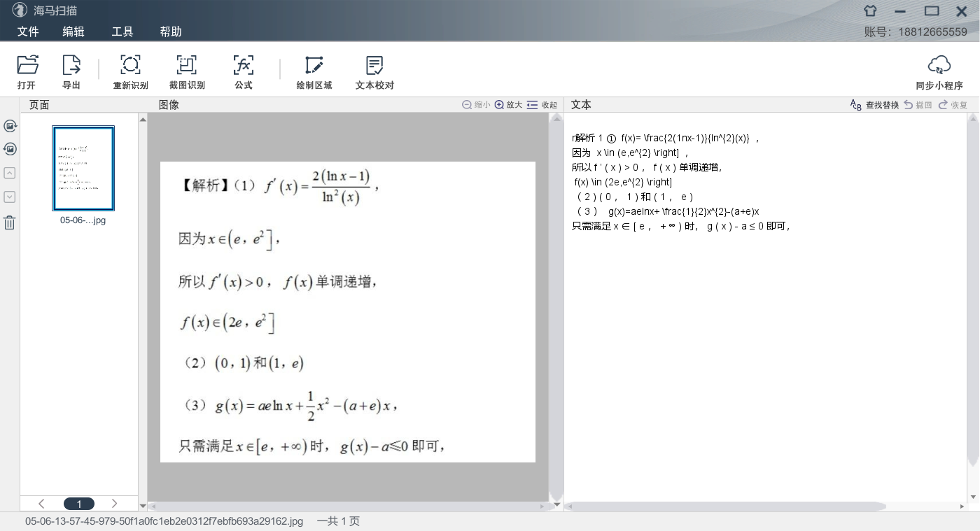Click image panel vertical scroll down arrow

[x=557, y=505]
